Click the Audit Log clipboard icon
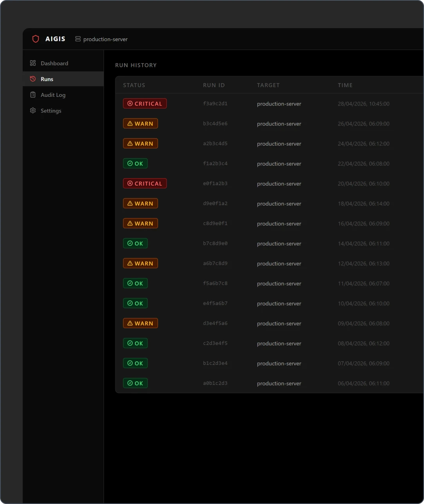Image resolution: width=424 pixels, height=504 pixels. (33, 95)
